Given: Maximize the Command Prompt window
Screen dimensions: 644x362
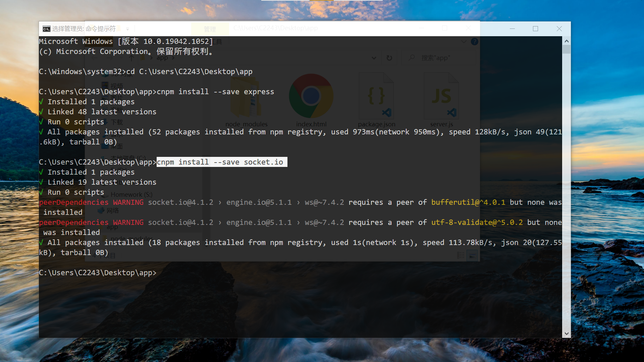Looking at the screenshot, I should coord(535,29).
